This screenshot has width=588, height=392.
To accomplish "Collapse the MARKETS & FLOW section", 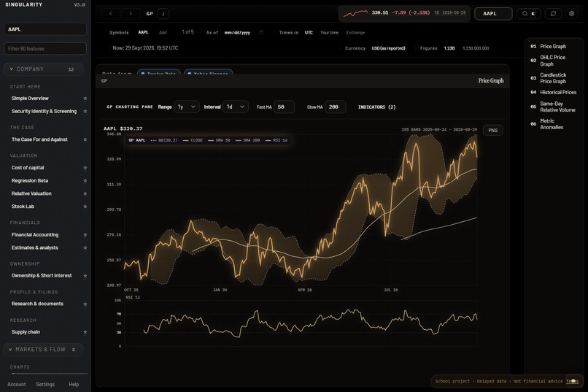I will coord(43,350).
